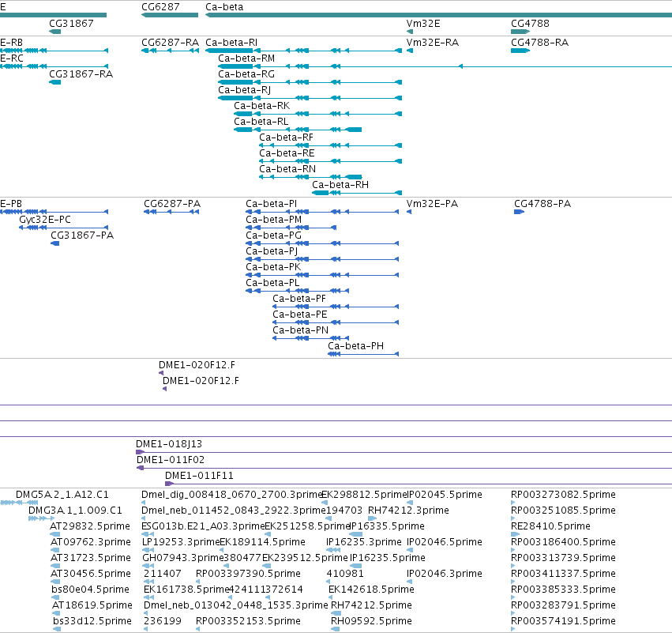672x633 pixels.
Task: Select the Vm32E gene label
Action: click(x=423, y=23)
